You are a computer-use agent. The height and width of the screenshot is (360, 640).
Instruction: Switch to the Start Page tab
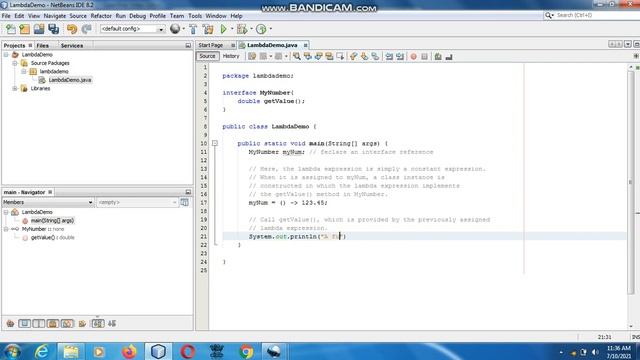pos(211,45)
